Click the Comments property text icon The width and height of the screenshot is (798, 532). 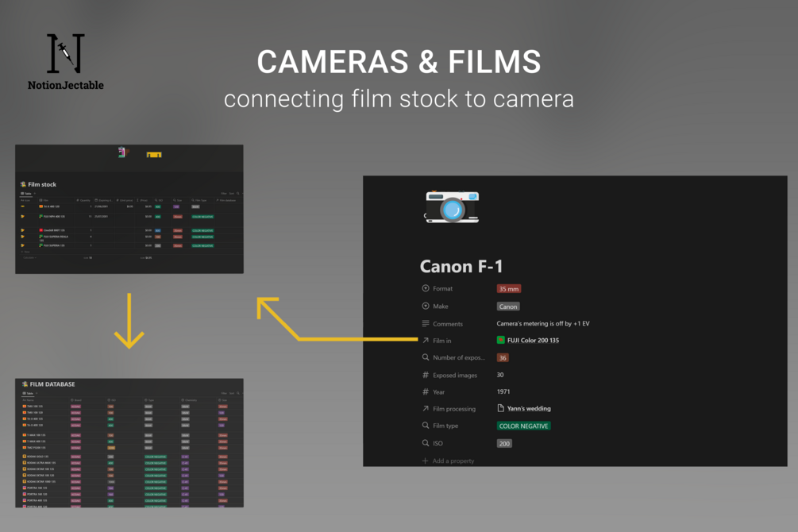pos(426,323)
